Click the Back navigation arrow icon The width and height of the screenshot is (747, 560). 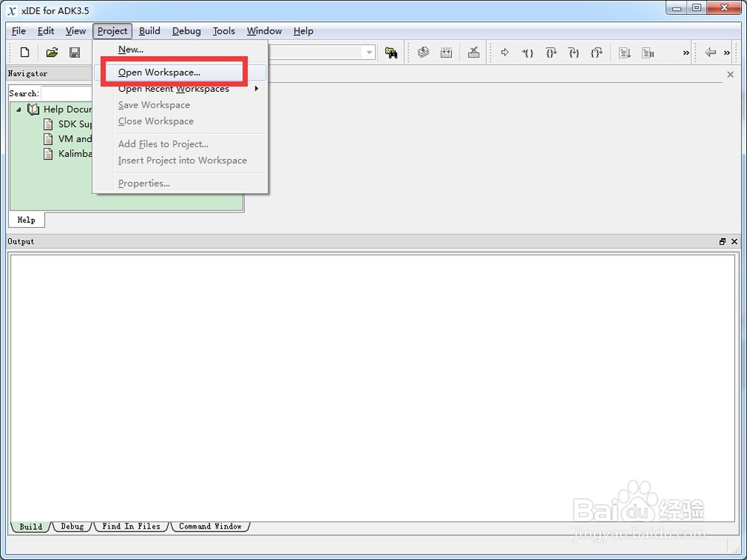click(710, 52)
